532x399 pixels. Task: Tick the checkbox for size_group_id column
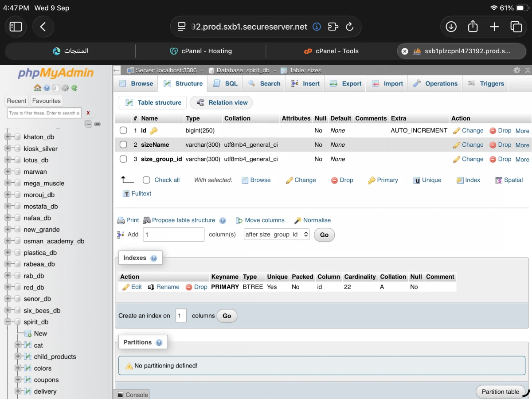[124, 159]
